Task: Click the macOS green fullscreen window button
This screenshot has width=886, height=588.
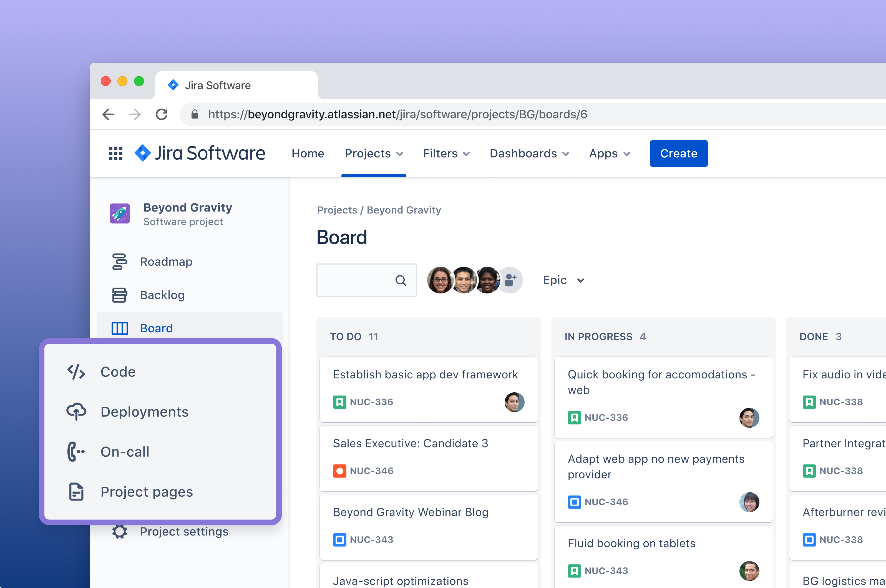Action: (x=139, y=81)
